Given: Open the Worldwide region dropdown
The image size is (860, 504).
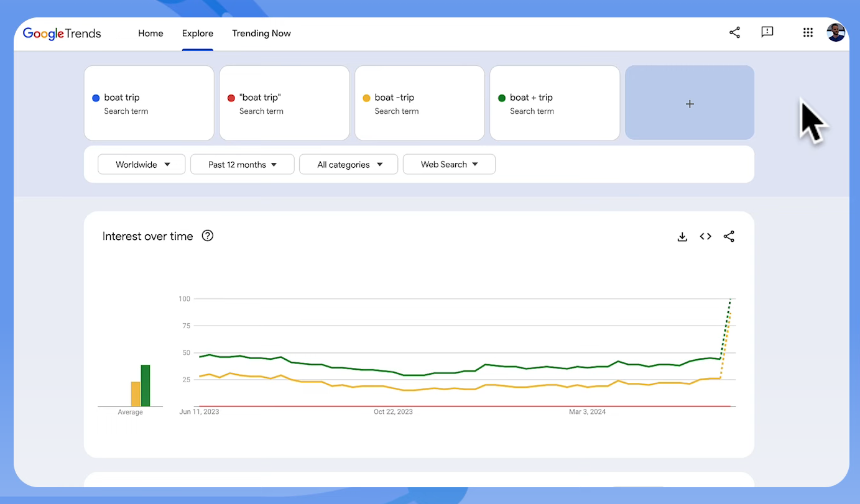Looking at the screenshot, I should (x=142, y=165).
